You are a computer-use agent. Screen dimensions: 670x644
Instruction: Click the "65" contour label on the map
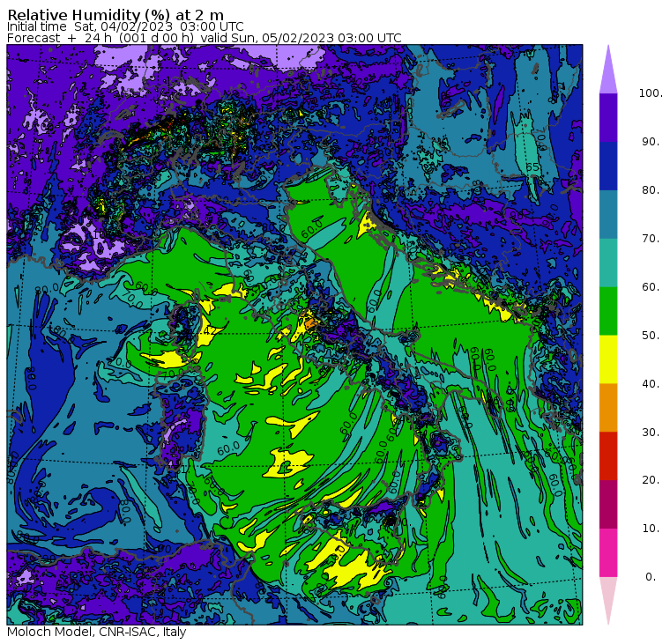(x=532, y=167)
